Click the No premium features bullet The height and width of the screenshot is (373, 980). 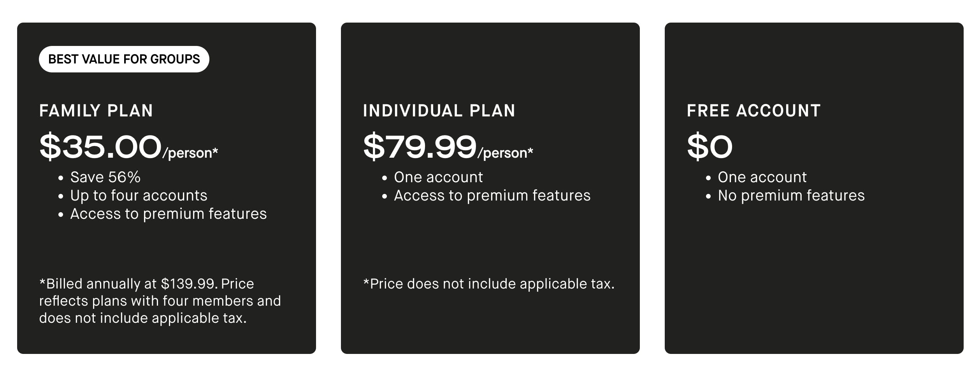(791, 196)
